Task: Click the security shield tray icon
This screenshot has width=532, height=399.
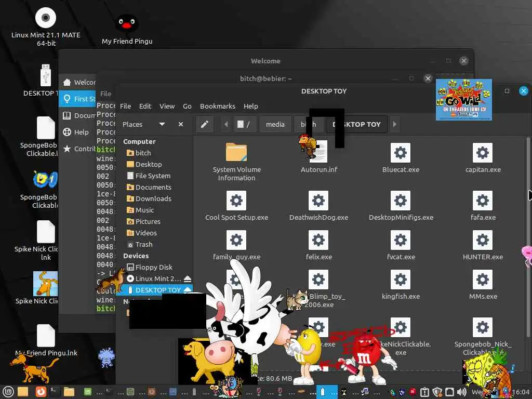Action: (x=437, y=392)
